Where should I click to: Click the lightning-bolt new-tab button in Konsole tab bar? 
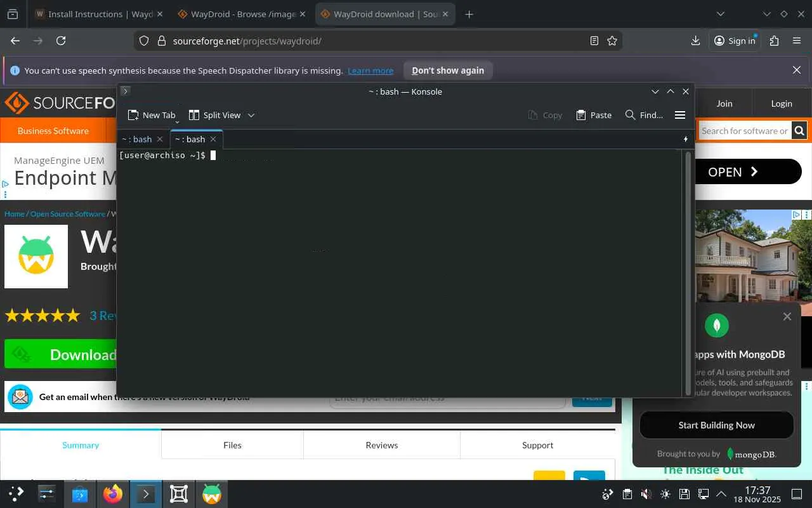[x=686, y=139]
